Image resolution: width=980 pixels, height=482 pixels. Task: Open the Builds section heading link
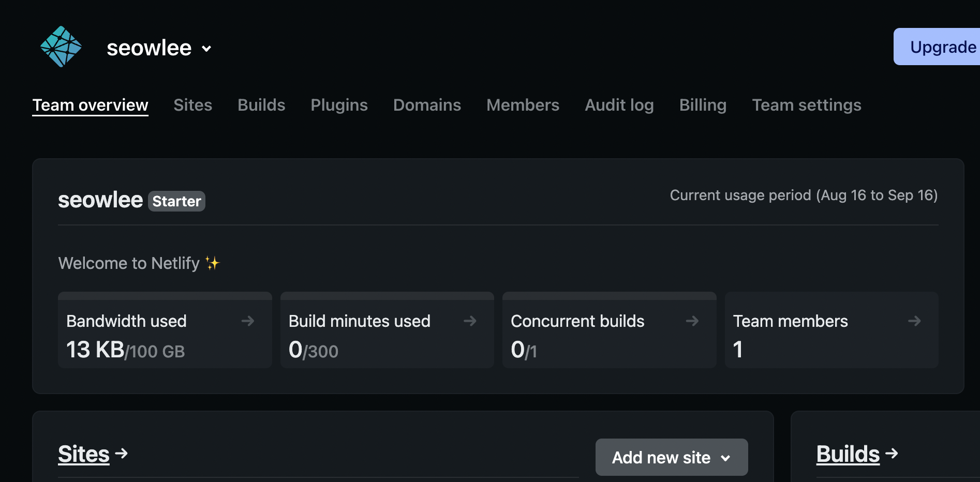click(848, 454)
